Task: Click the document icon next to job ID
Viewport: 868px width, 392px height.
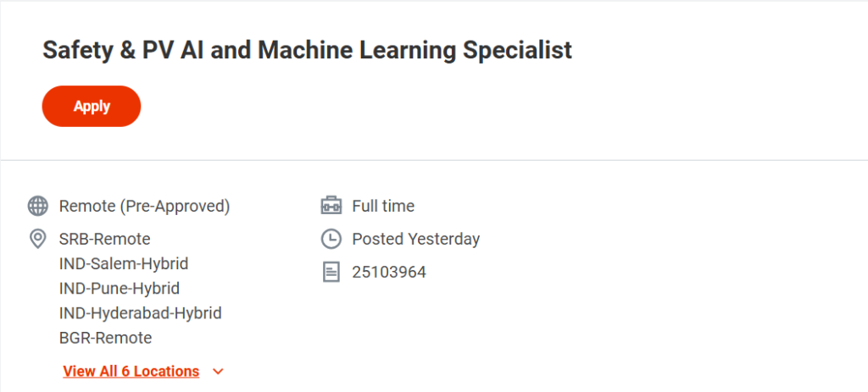Action: (331, 272)
